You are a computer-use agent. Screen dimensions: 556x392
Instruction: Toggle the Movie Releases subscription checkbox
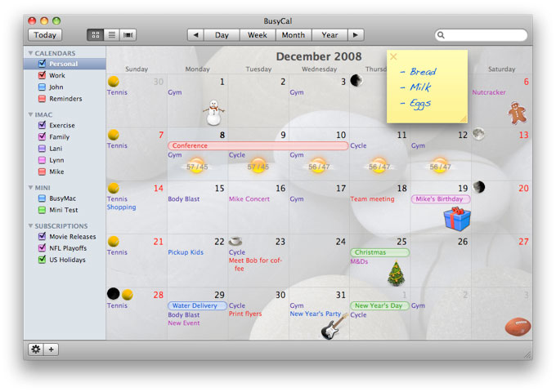[x=42, y=236]
